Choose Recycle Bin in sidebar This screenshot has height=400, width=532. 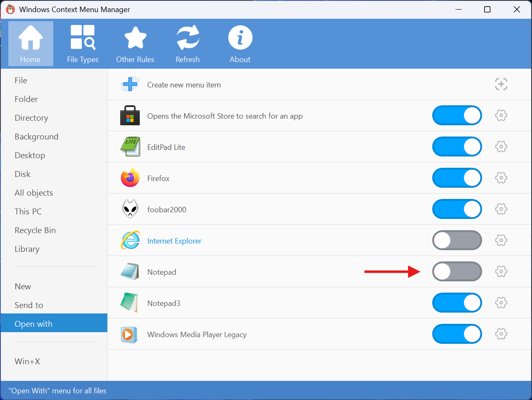(54, 230)
